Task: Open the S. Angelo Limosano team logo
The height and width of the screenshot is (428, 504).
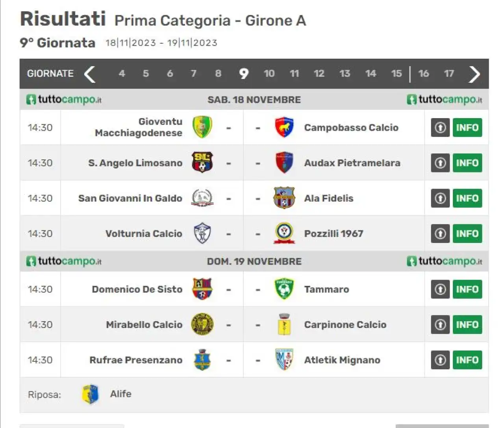Action: 202,163
